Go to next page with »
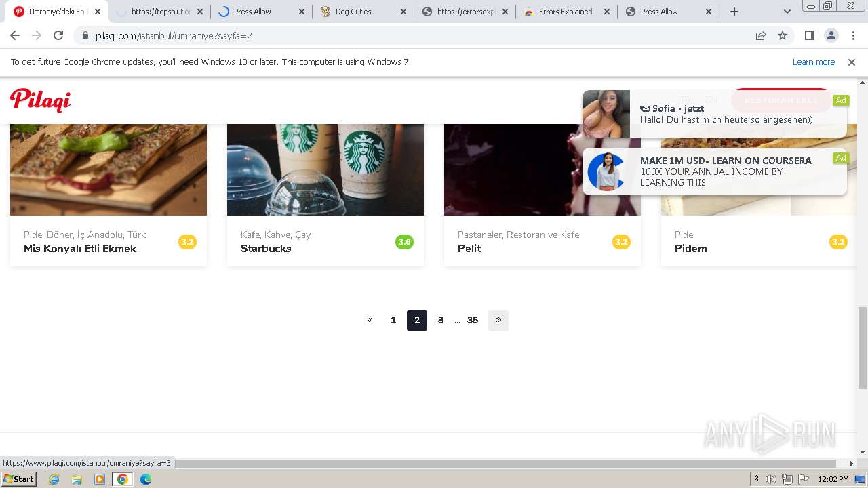The height and width of the screenshot is (488, 868). [498, 320]
